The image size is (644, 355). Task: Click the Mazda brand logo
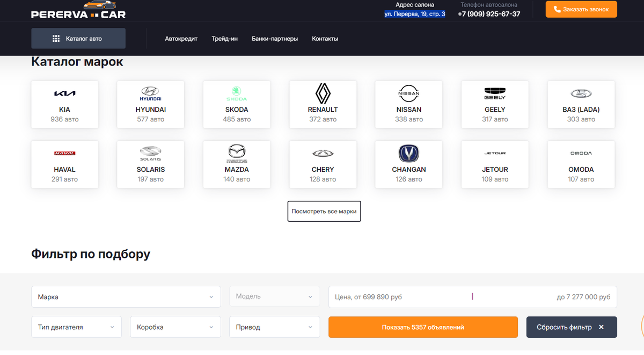pyautogui.click(x=237, y=154)
